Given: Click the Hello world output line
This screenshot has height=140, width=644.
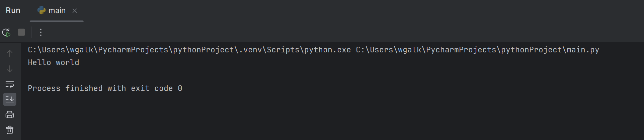Looking at the screenshot, I should coord(54,63).
